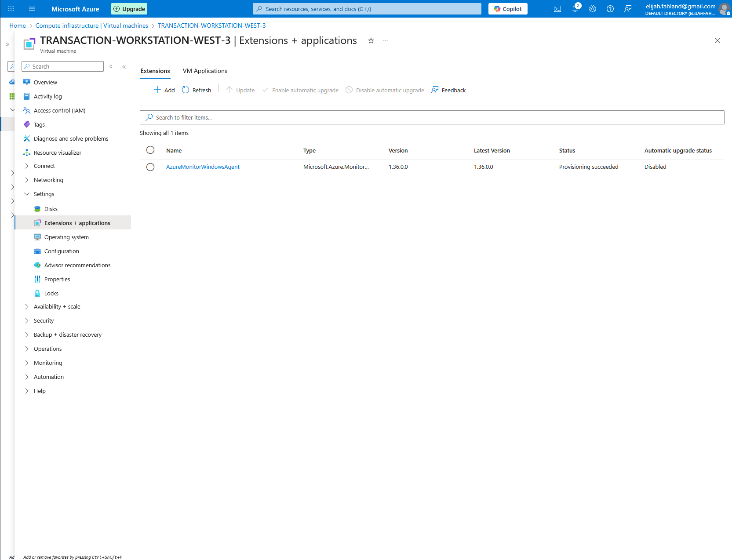Click the Properties icon
This screenshot has height=560, width=732.
(x=37, y=279)
